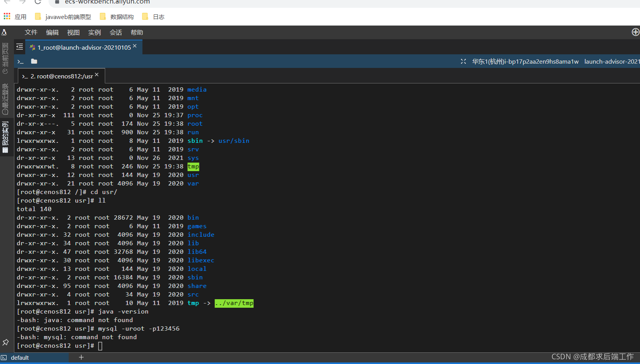640x364 pixels.
Task: Open the 应用 apps shortcut
Action: click(x=15, y=17)
